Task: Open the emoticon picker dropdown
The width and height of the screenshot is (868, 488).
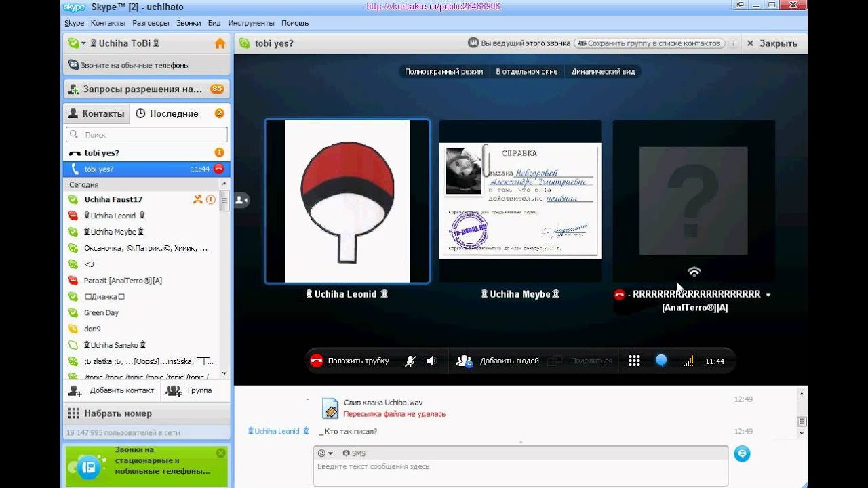Action: tap(325, 453)
